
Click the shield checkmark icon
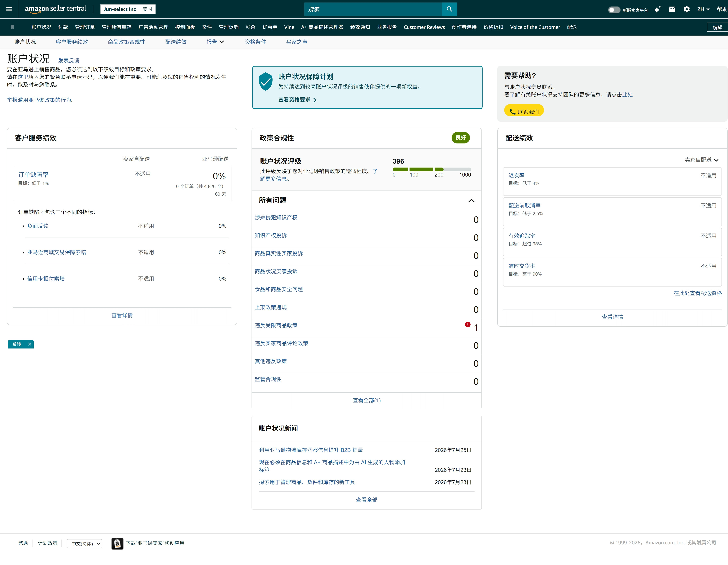pyautogui.click(x=266, y=81)
